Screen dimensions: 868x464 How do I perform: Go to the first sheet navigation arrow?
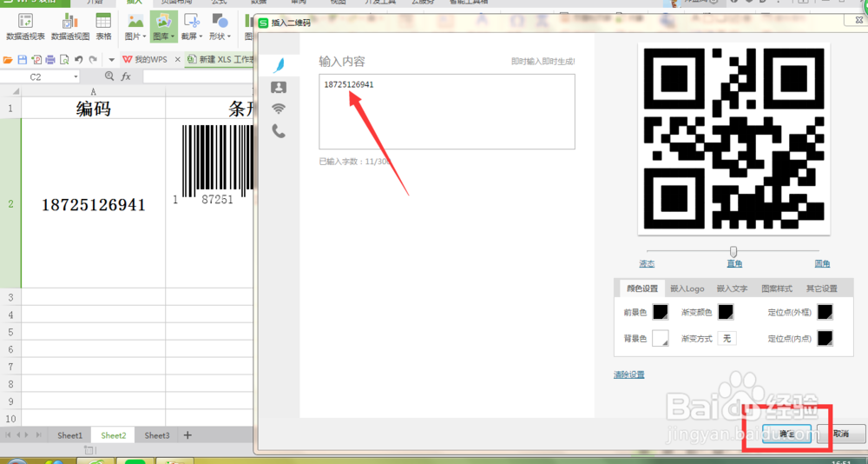coord(8,435)
